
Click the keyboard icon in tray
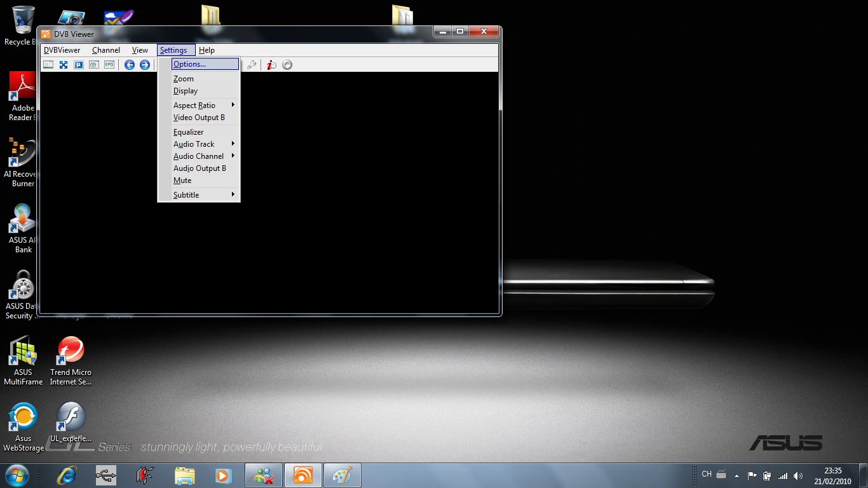pyautogui.click(x=721, y=475)
